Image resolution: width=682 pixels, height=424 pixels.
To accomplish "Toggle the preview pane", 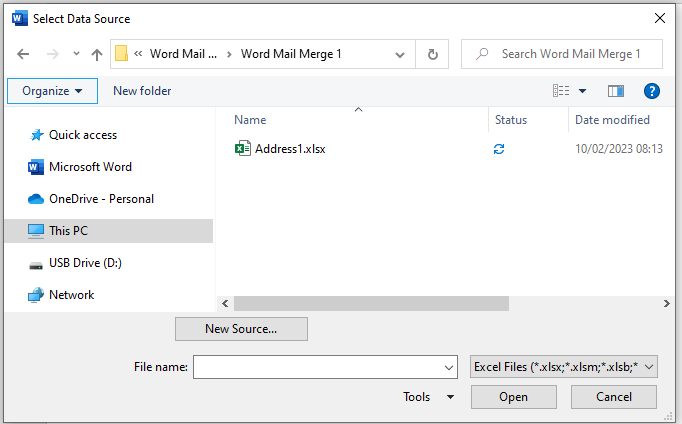I will 616,91.
